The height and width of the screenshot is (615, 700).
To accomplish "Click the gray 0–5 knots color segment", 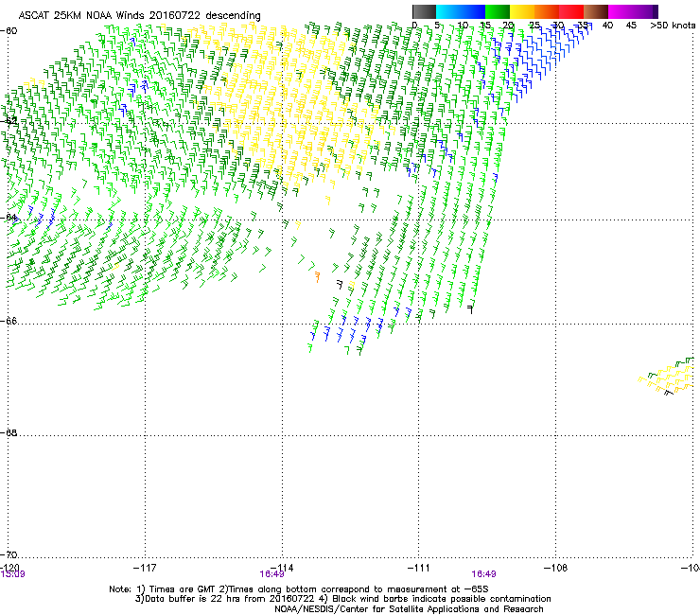I will (424, 11).
